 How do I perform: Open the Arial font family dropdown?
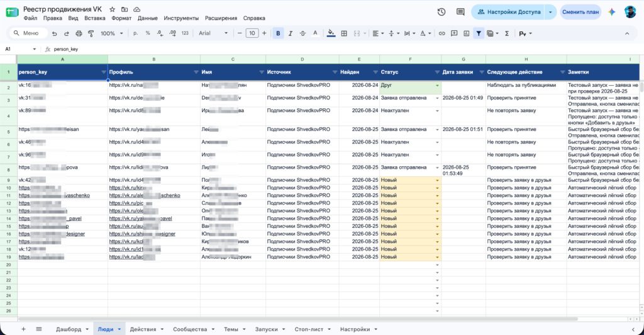(x=213, y=33)
